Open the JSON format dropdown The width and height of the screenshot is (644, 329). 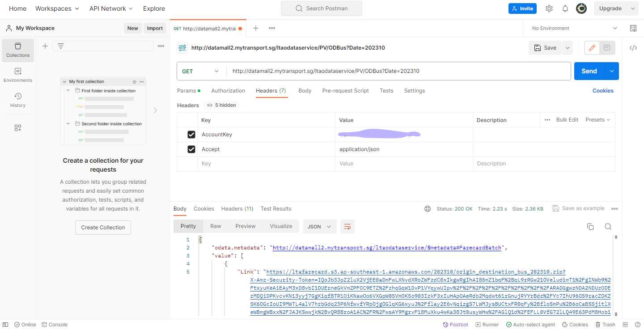coord(319,227)
